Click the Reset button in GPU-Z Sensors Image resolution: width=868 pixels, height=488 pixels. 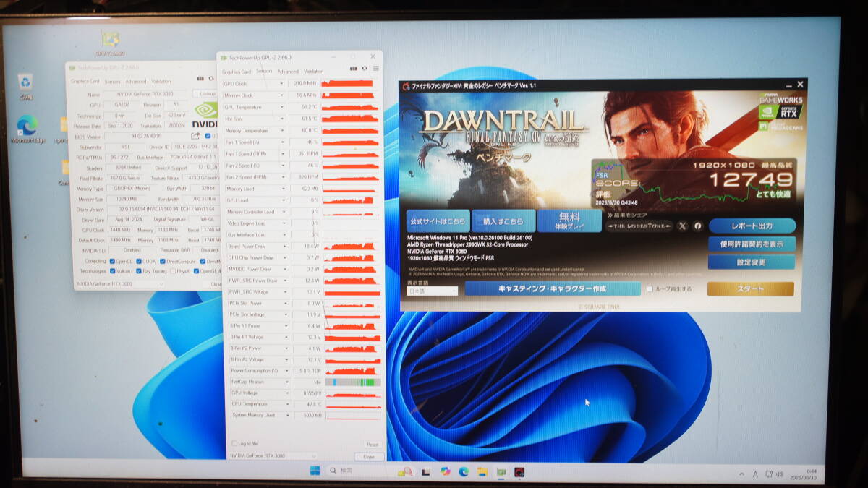click(372, 445)
